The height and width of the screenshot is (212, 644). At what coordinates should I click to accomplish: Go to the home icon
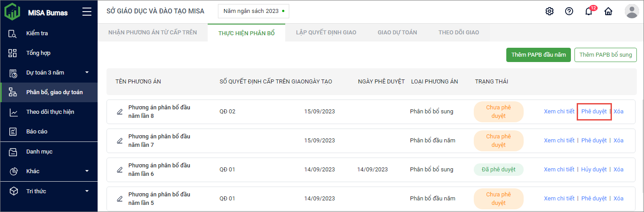tap(608, 12)
